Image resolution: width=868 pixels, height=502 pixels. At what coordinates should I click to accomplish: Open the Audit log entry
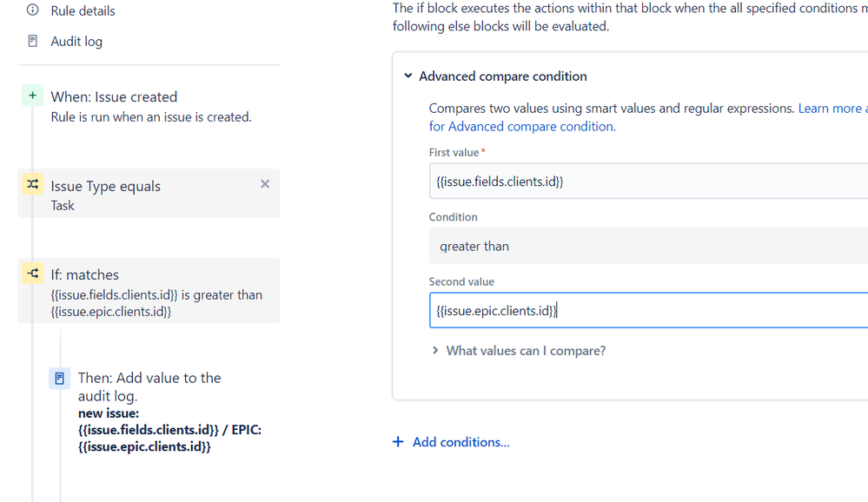click(x=76, y=42)
